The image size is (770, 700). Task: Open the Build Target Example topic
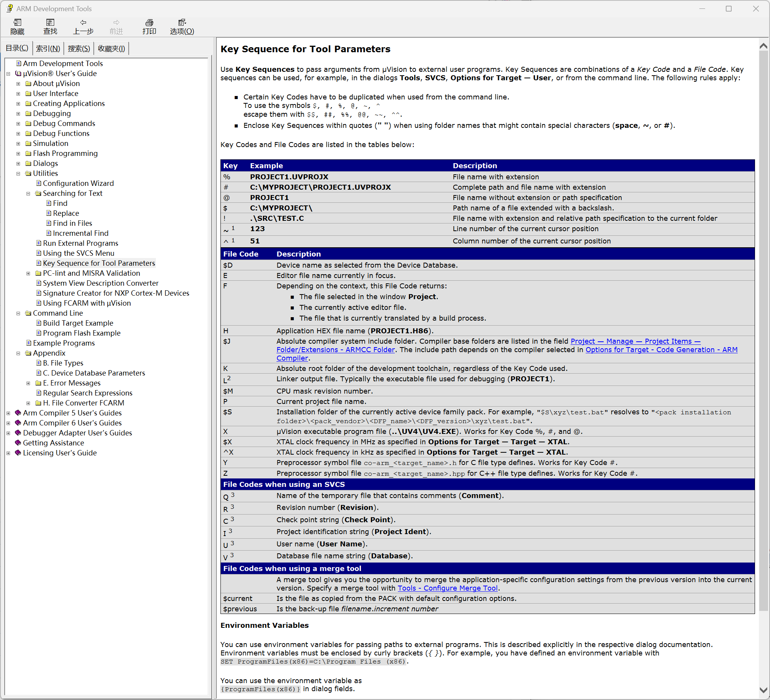(78, 323)
